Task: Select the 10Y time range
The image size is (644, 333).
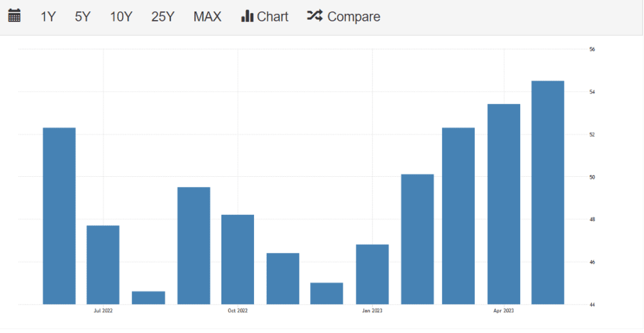Action: coord(121,17)
